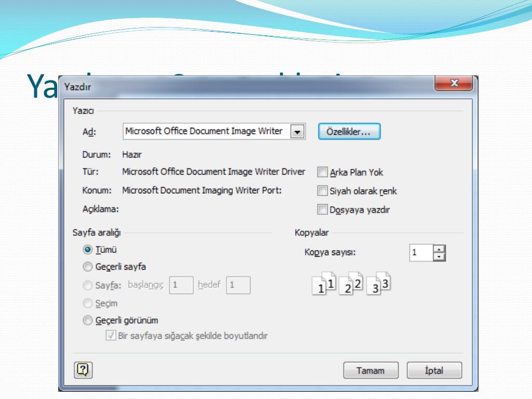Click the Microsoft Office Document Image Writer combo box
Image resolution: width=532 pixels, height=399 pixels.
point(214,131)
